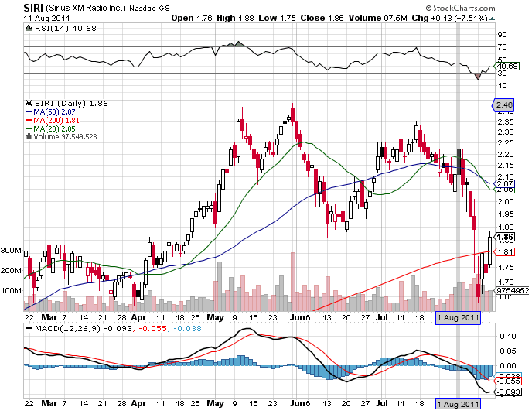Click the 300M volume axis label
Image resolution: width=532 pixels, height=414 pixels.
(11, 250)
